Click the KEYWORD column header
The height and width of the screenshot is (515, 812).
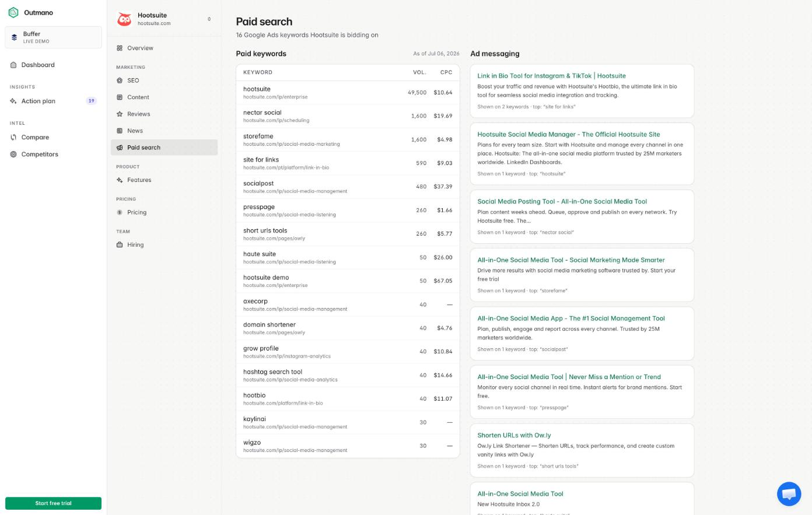[258, 72]
